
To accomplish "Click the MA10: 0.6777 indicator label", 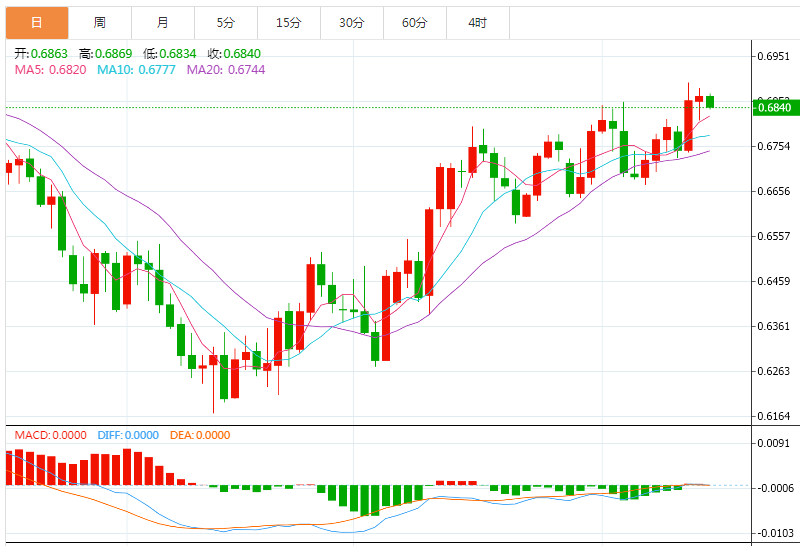I will pyautogui.click(x=136, y=70).
